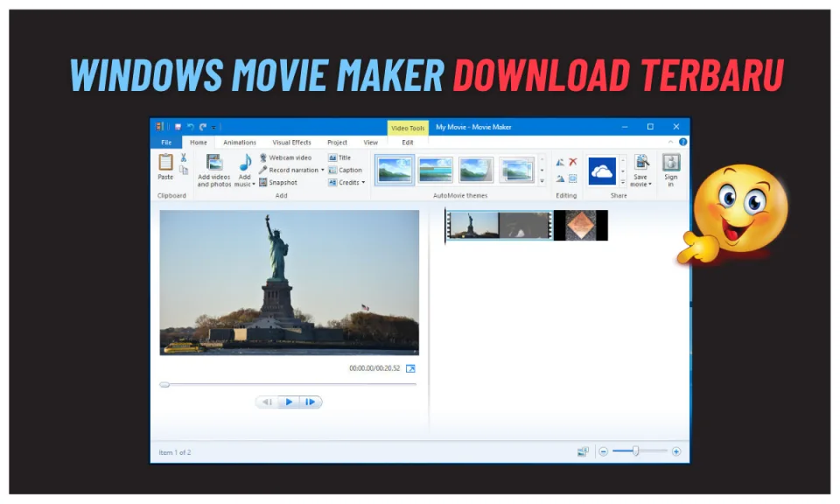
Task: Select the second AutoMovie theme thumbnail
Action: click(435, 171)
